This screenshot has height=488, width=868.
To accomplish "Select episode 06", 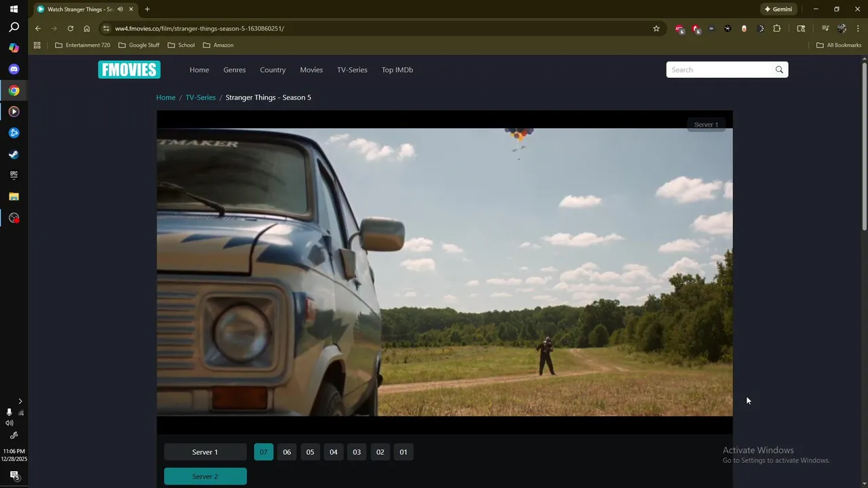I will (x=287, y=452).
